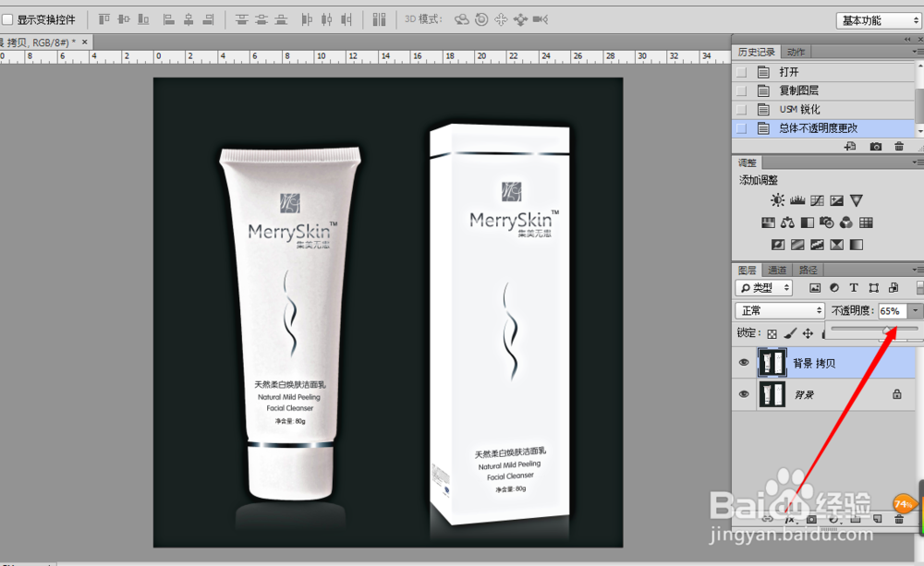Select the 3D roll object mode icon
This screenshot has height=566, width=924.
[x=481, y=20]
